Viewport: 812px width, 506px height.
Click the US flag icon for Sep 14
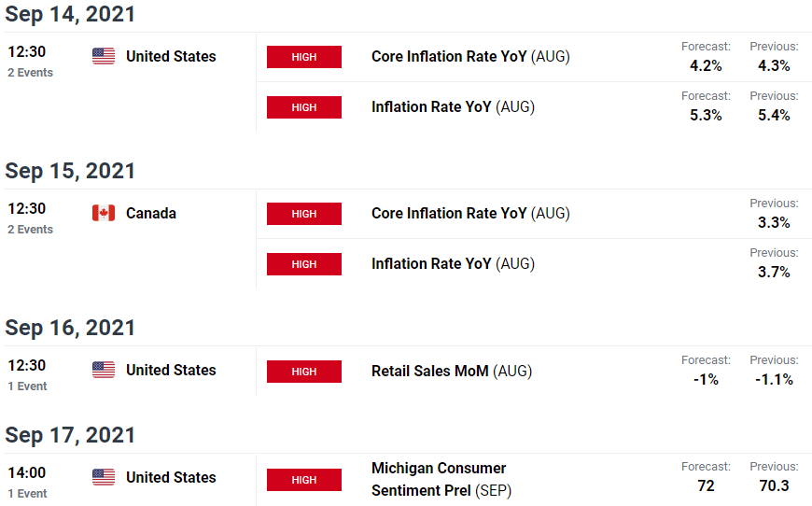coord(104,56)
